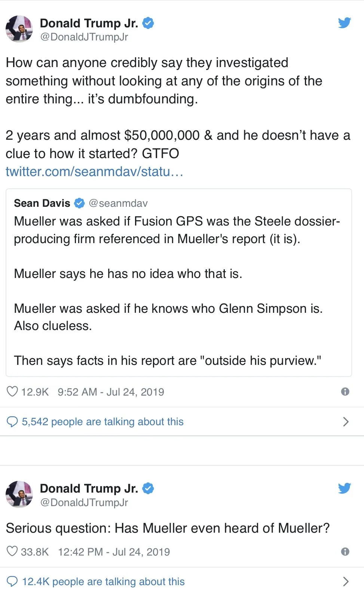Open the twitter.com/seanmdav status link
The height and width of the screenshot is (590, 364).
(x=94, y=172)
